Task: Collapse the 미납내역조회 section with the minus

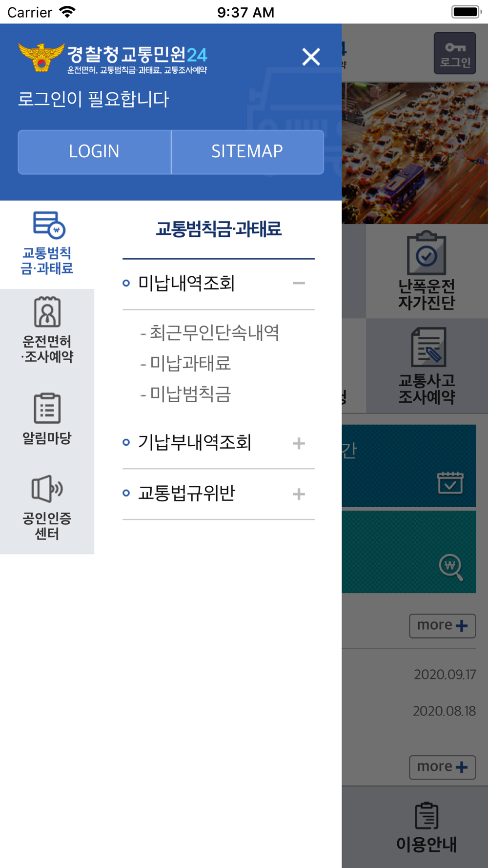Action: [x=299, y=283]
